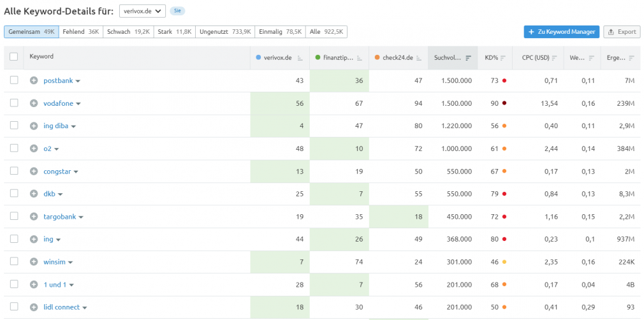Expand the o2 keyword dropdown arrow
The image size is (644, 320).
tap(57, 149)
